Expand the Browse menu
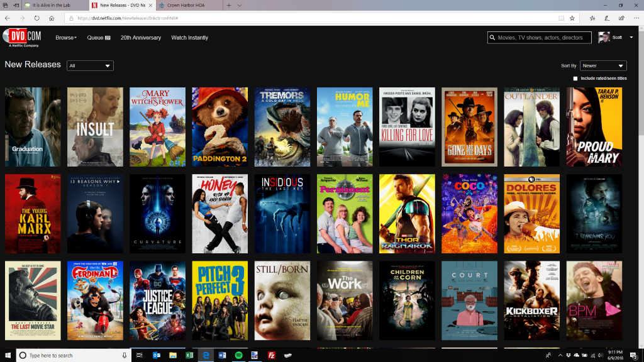The height and width of the screenshot is (362, 644). click(x=65, y=37)
